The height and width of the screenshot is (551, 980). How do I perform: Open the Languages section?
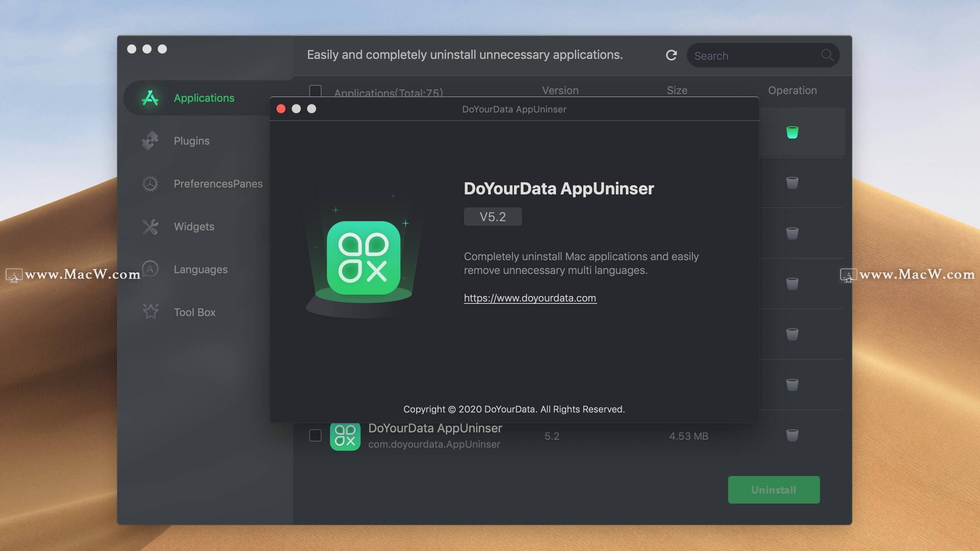pyautogui.click(x=201, y=269)
